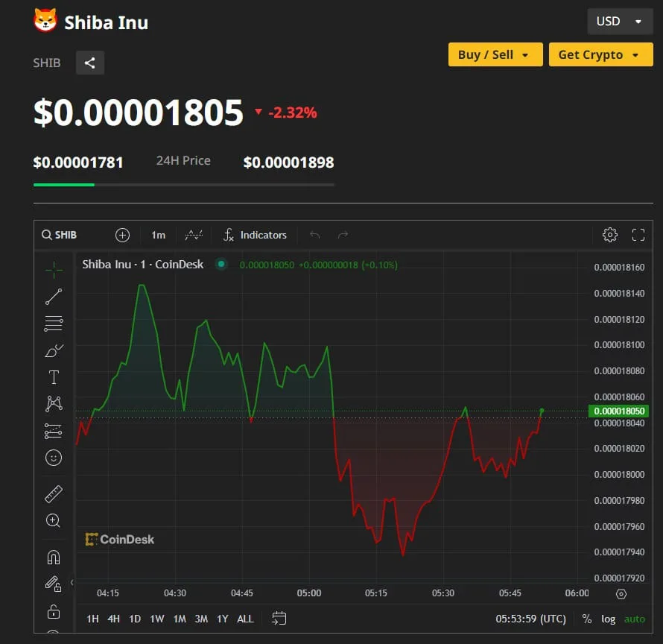Select the zoom in tool
663x644 pixels.
(x=54, y=520)
